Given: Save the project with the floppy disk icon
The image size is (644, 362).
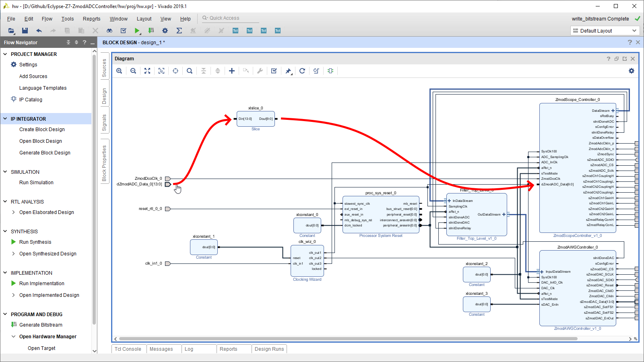Looking at the screenshot, I should 25,31.
